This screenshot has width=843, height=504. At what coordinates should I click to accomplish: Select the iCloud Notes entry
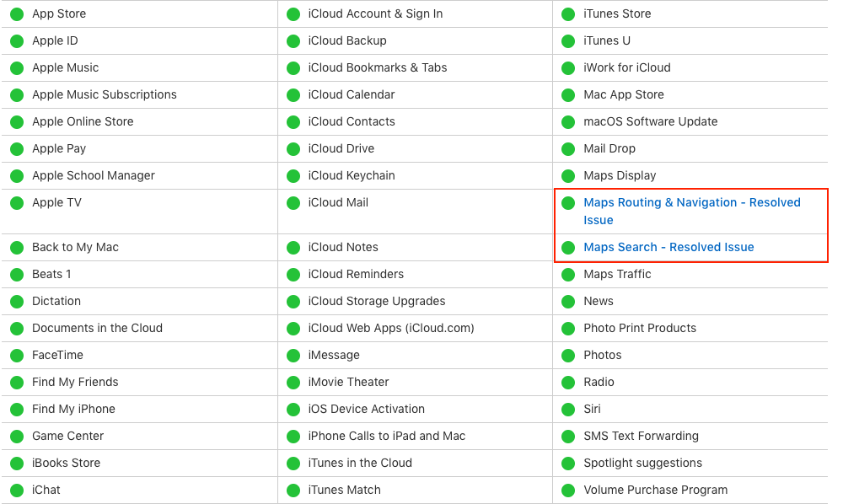(343, 247)
